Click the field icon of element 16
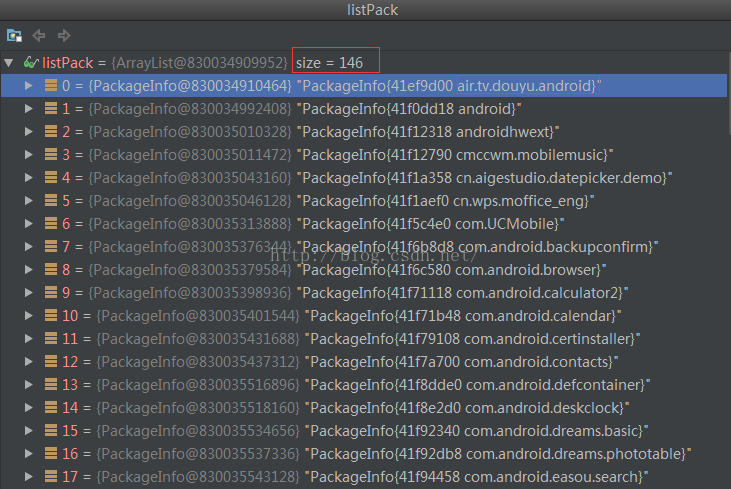Viewport: 731px width, 489px height. [x=51, y=453]
